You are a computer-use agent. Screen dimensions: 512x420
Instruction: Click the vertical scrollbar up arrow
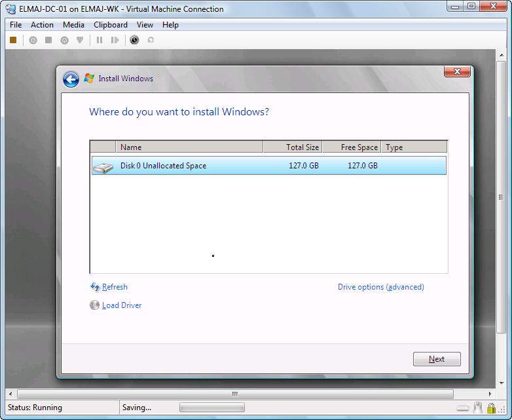click(x=502, y=56)
